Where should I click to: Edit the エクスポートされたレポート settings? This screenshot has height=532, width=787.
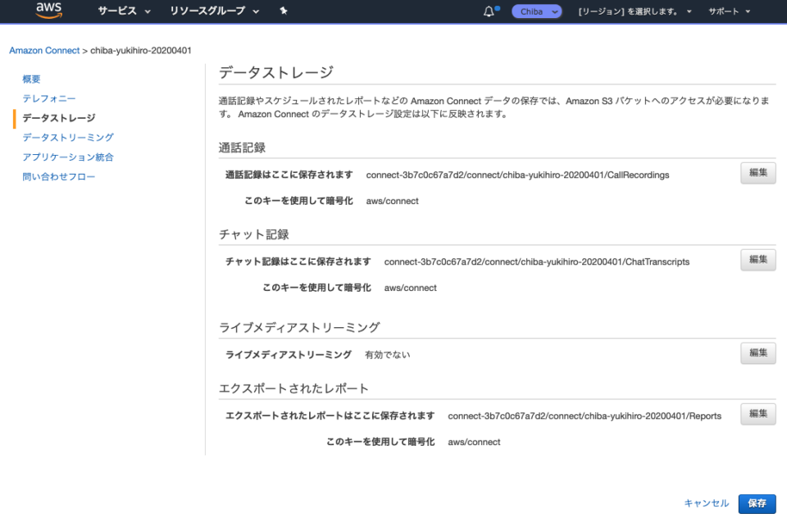(757, 414)
